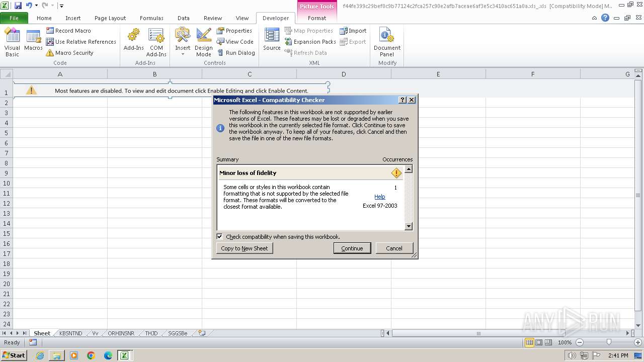Go to first sheet navigation arrow
The height and width of the screenshot is (362, 644).
click(x=5, y=333)
